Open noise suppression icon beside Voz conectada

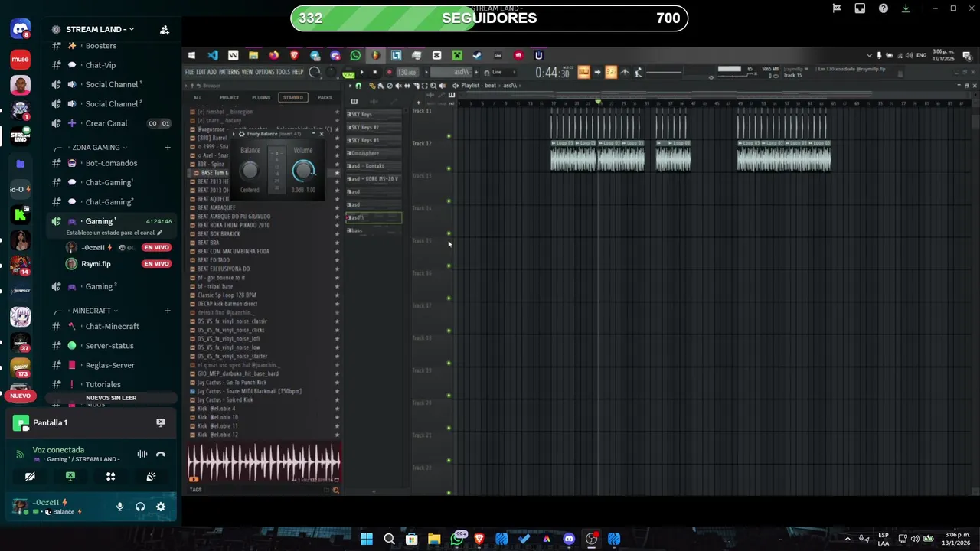pos(142,455)
